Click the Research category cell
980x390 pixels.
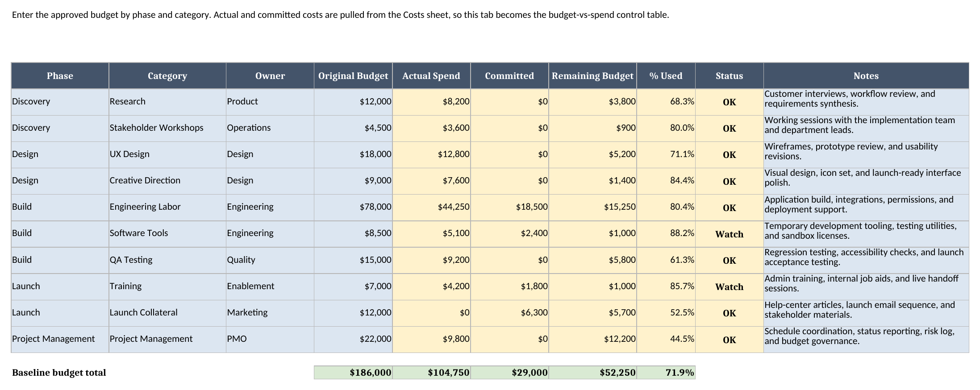pos(167,102)
